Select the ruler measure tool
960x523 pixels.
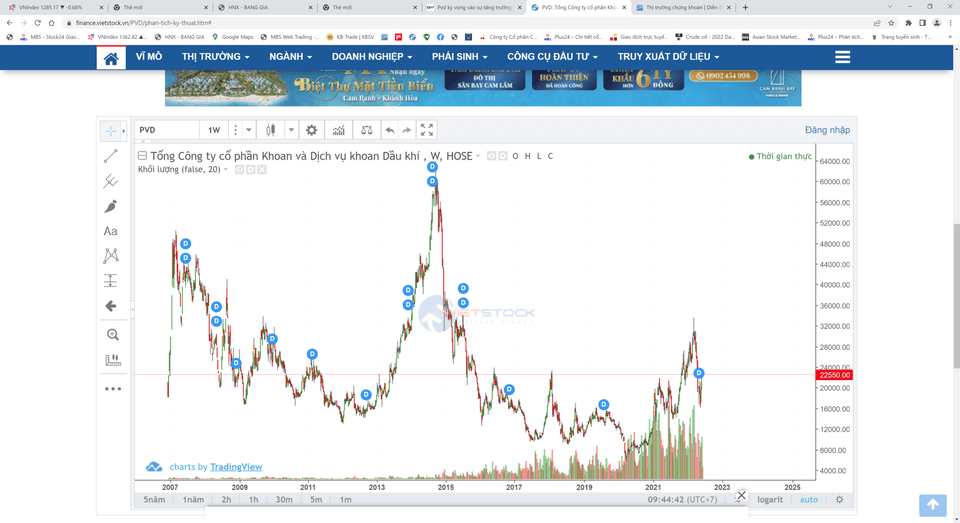coord(113,359)
